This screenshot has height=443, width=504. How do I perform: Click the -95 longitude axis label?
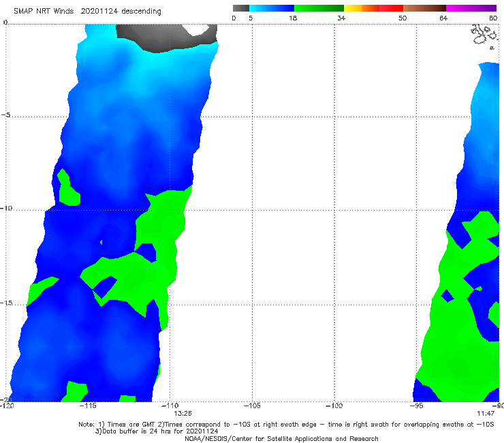point(416,406)
